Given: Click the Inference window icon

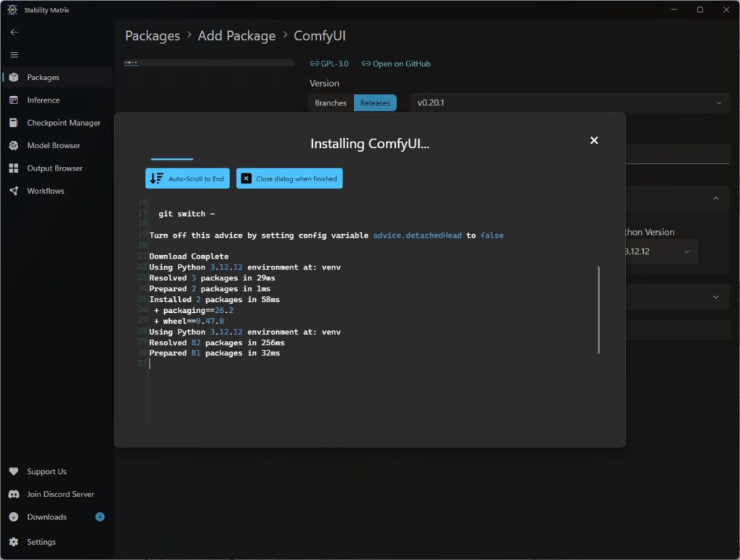Looking at the screenshot, I should 14,100.
